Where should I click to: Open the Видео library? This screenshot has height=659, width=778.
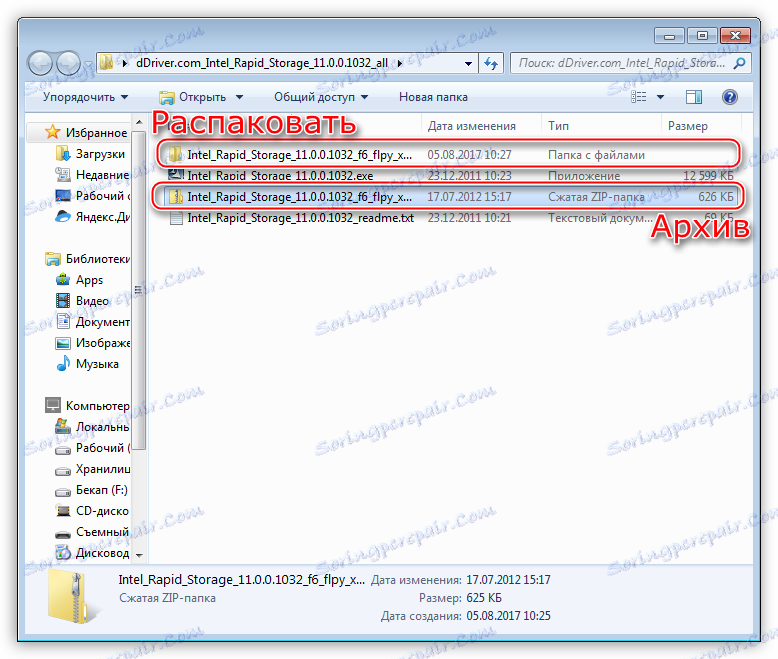[x=82, y=301]
